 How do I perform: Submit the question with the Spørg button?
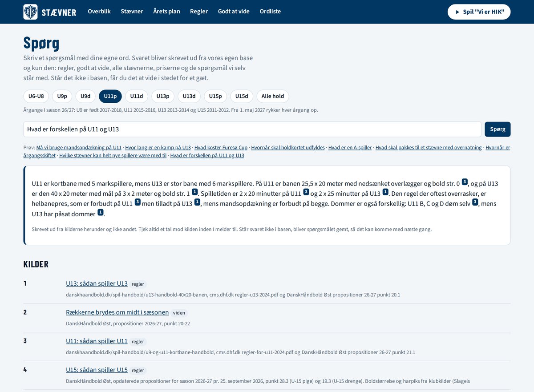coord(498,129)
